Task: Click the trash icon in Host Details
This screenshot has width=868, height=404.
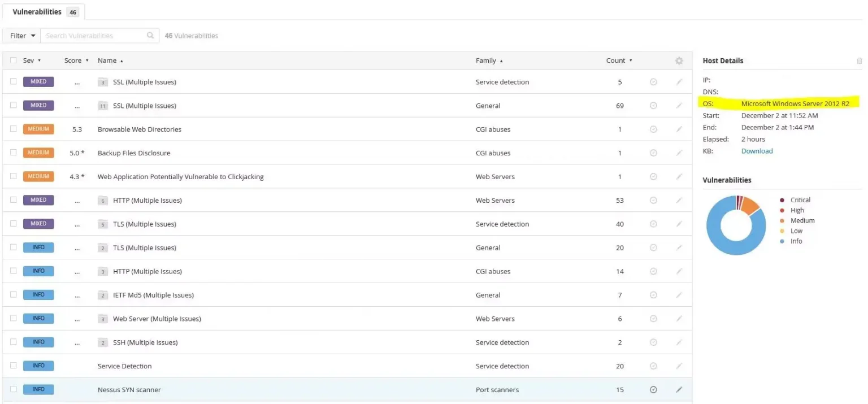Action: click(859, 61)
